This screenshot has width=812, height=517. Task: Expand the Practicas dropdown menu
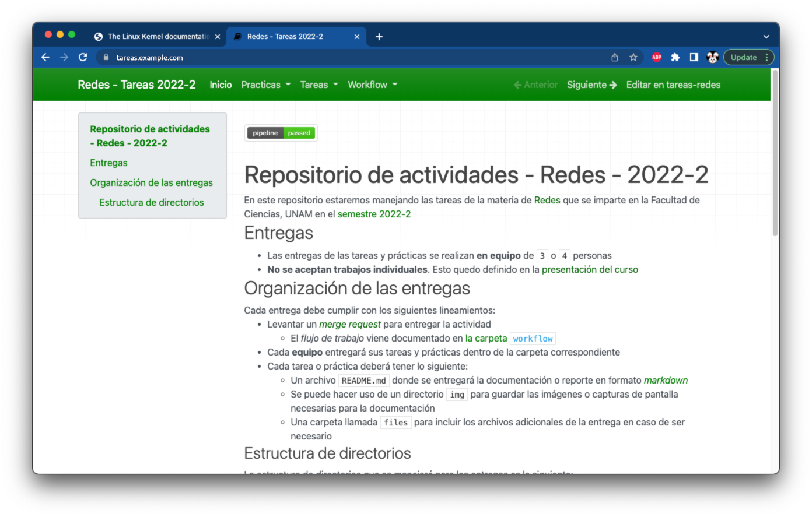click(265, 85)
